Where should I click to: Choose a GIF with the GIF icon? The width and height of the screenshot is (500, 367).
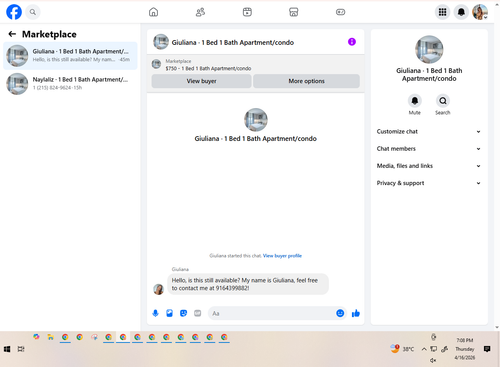click(x=198, y=313)
